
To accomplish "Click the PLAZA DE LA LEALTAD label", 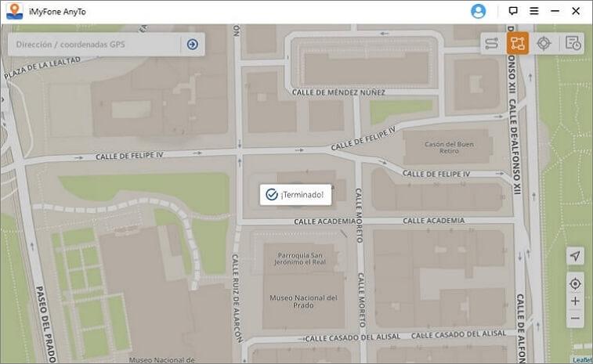I will 42,67.
